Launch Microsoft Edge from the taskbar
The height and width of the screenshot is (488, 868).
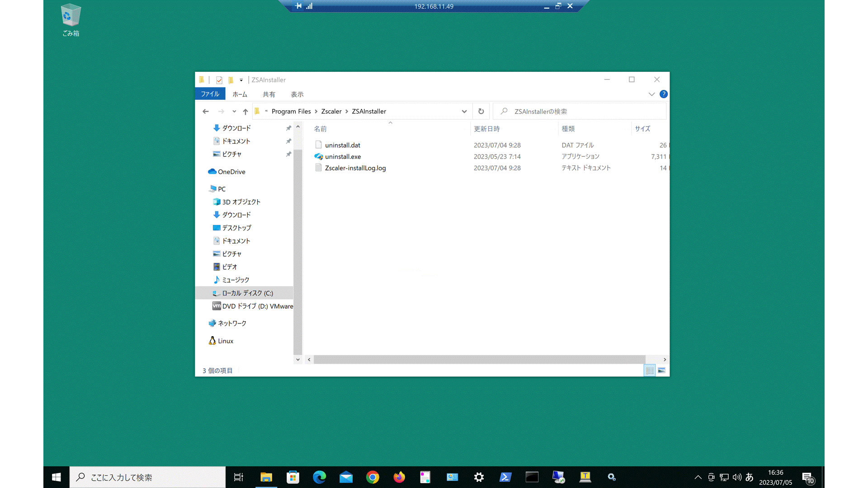pos(319,477)
